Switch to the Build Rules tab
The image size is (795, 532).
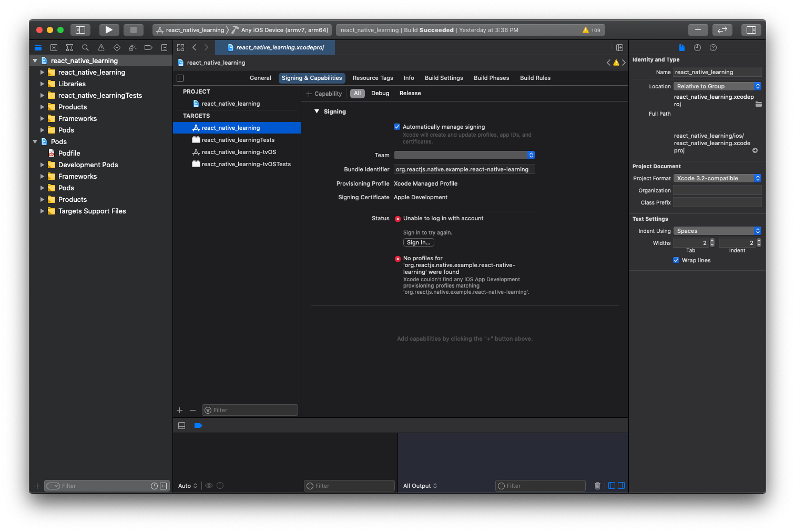[535, 78]
